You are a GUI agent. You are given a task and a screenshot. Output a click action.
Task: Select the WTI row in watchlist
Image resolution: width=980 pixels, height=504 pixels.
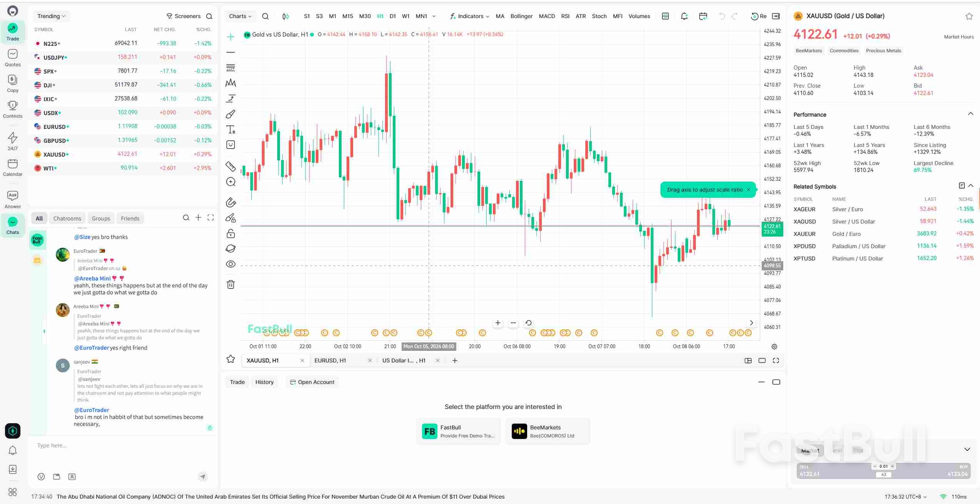tap(122, 168)
